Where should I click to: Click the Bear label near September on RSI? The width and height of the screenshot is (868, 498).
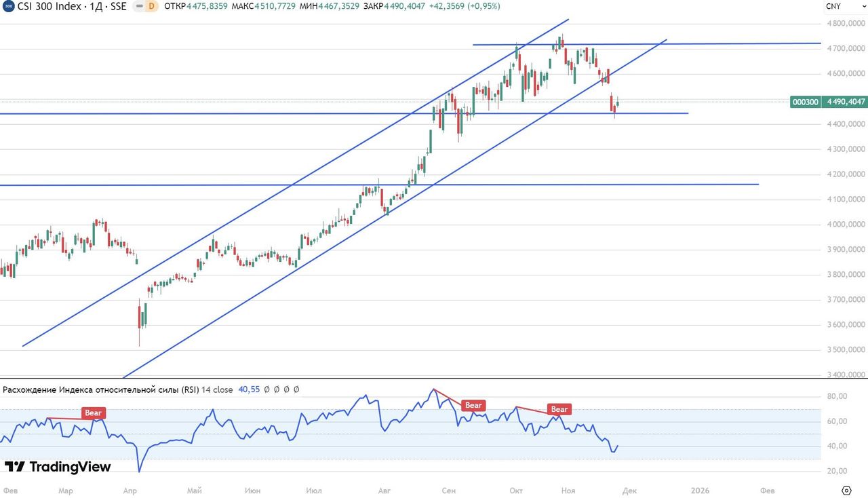click(x=473, y=406)
